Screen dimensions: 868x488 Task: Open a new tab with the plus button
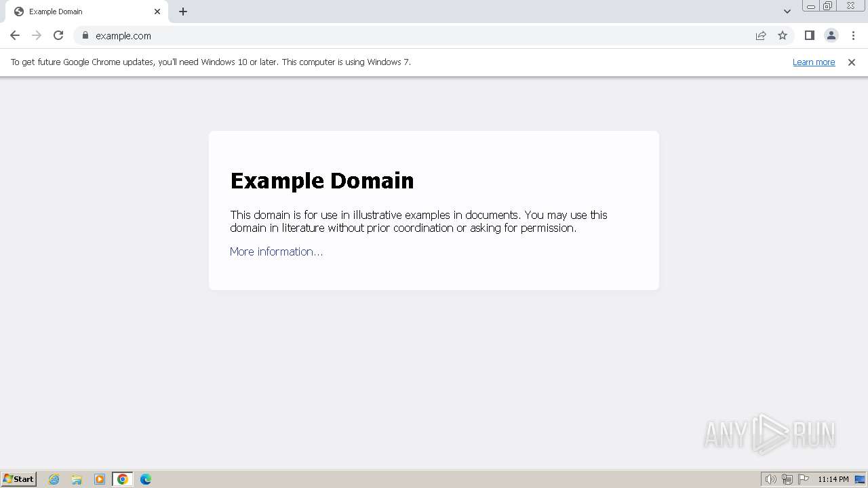click(x=183, y=12)
